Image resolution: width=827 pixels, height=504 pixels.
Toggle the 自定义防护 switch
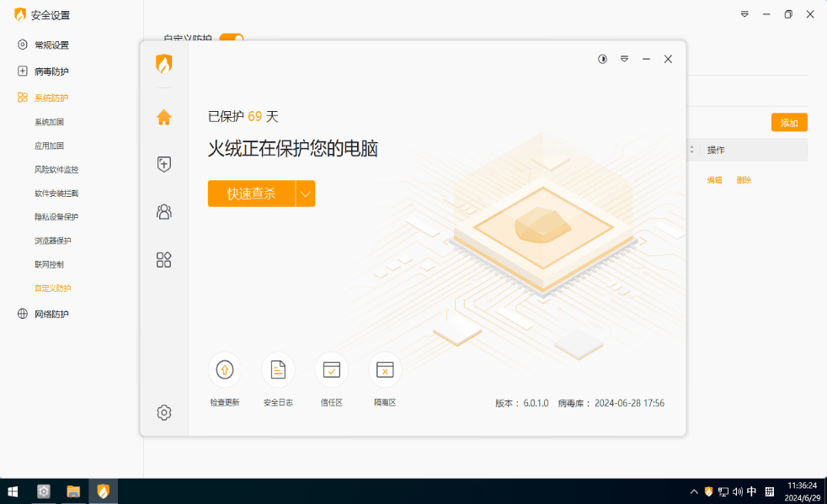(x=232, y=38)
